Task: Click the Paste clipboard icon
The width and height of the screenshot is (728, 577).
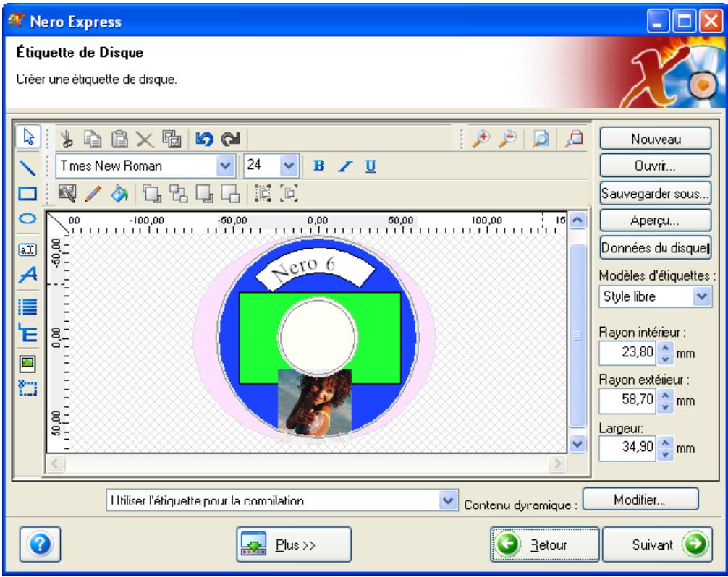Action: point(119,139)
